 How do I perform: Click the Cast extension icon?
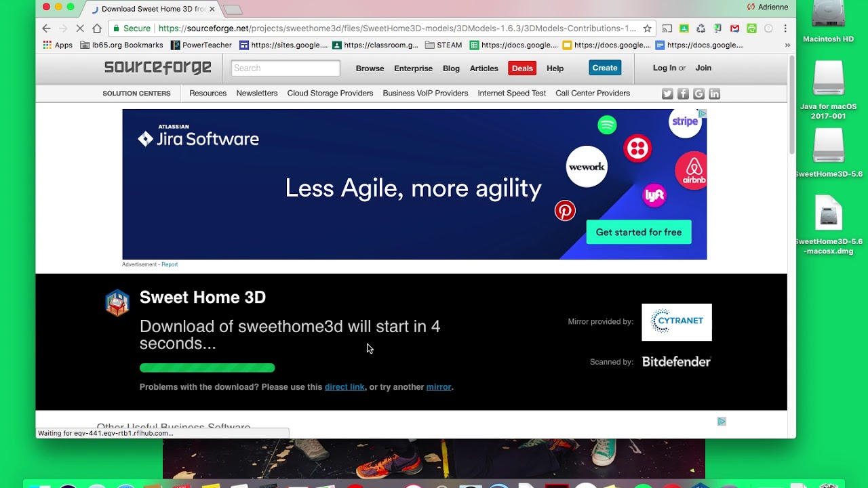(667, 28)
